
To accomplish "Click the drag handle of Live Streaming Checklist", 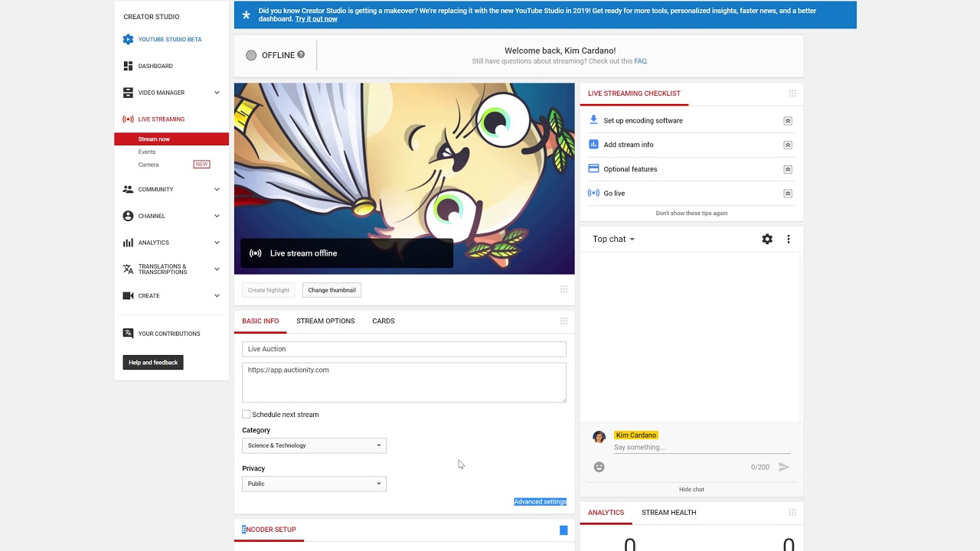I will tap(792, 93).
